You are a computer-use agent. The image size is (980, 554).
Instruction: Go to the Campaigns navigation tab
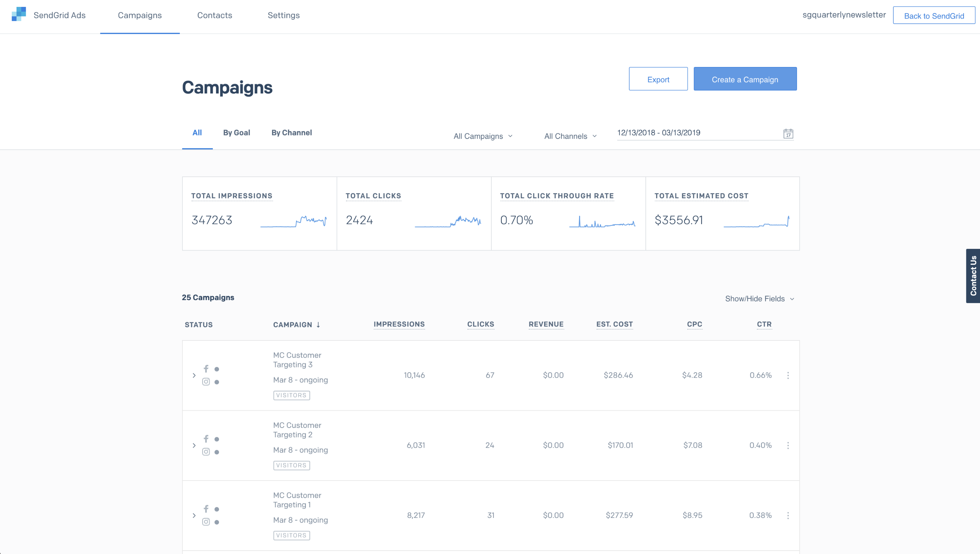[x=140, y=15]
